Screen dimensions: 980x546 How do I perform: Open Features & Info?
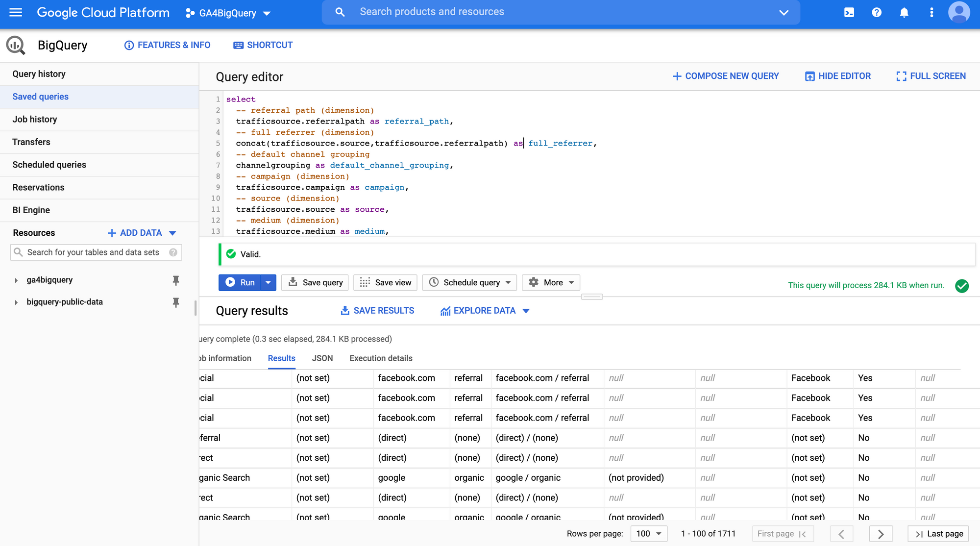point(167,45)
